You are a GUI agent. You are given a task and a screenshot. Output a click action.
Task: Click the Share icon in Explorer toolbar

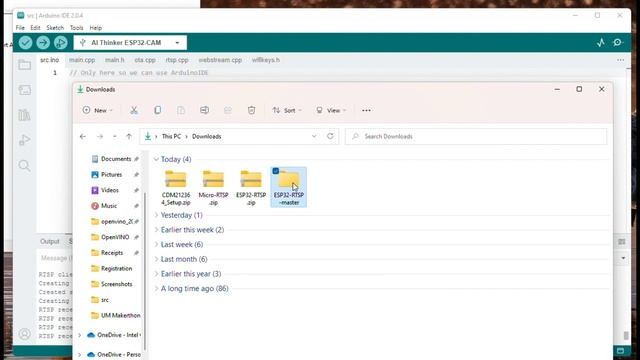228,110
